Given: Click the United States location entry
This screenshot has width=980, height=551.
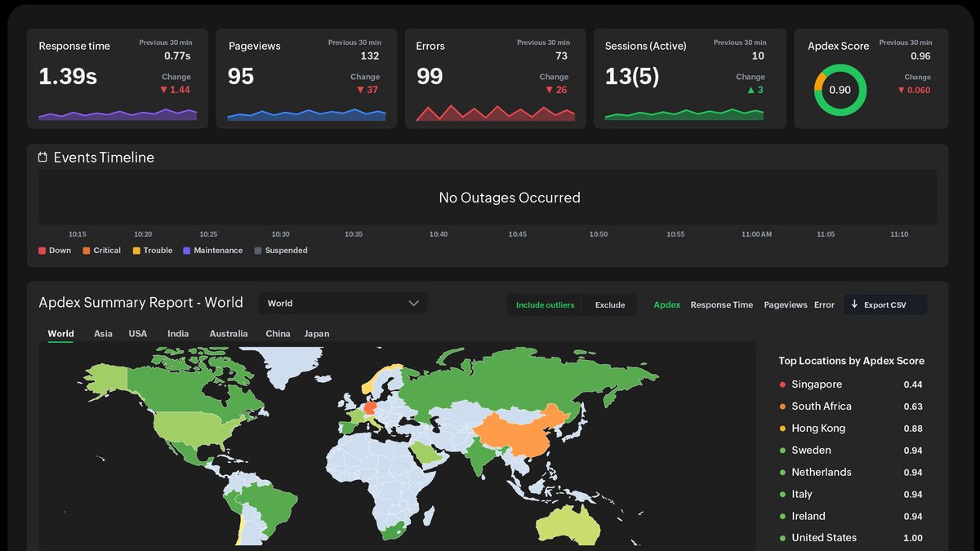Looking at the screenshot, I should tap(851, 538).
